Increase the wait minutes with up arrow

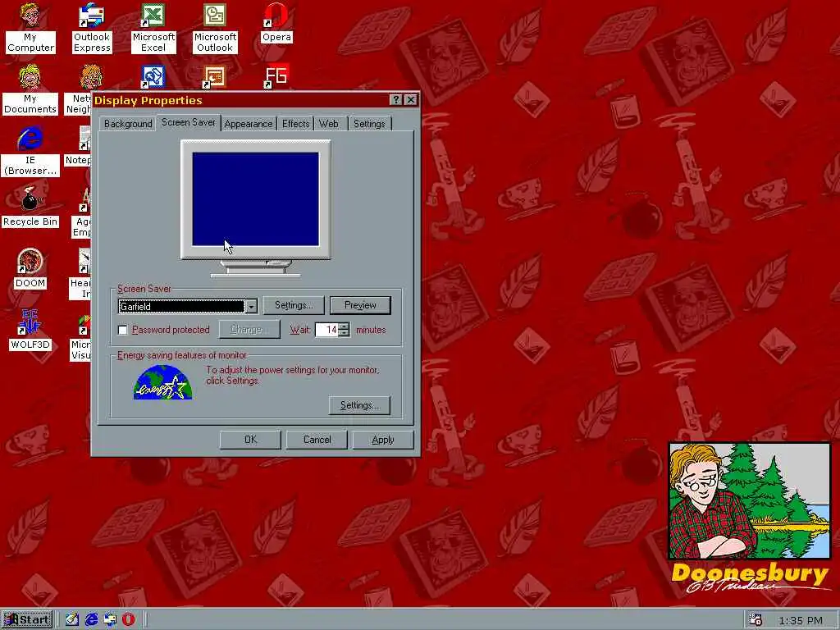(344, 326)
